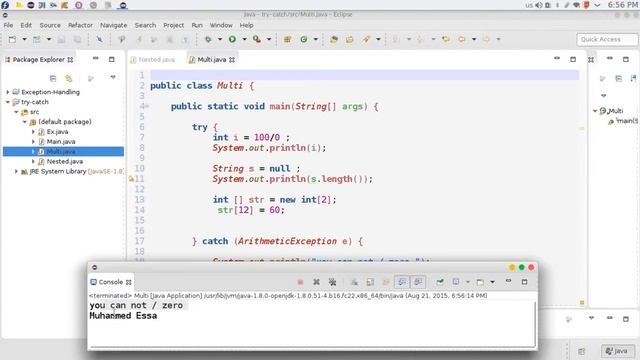Click the Search flashlight toolbar icon
The width and height of the screenshot is (640, 360).
tap(366, 39)
